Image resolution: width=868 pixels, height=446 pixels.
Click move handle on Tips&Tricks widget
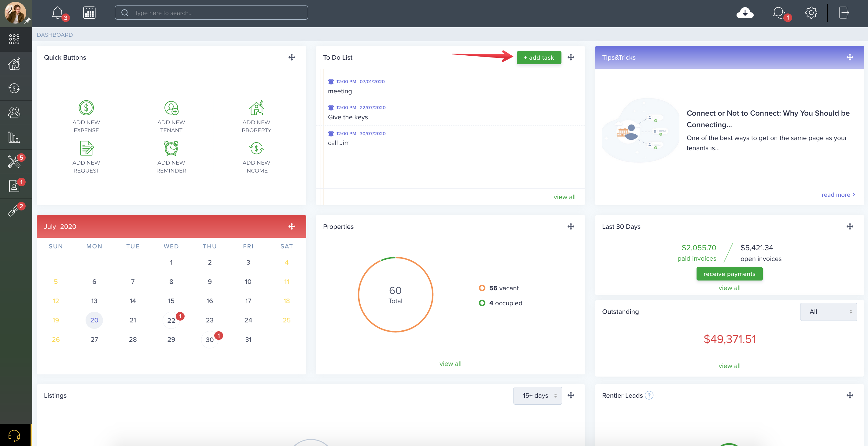coord(850,57)
